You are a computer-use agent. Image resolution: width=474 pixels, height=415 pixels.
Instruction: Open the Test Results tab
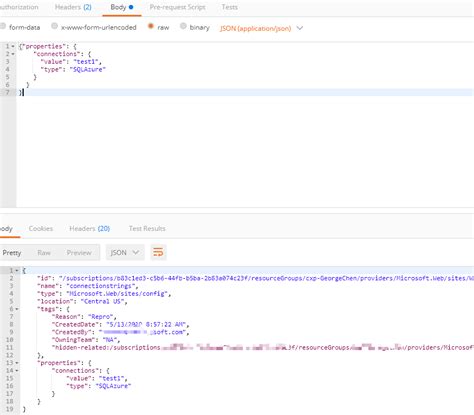point(147,229)
